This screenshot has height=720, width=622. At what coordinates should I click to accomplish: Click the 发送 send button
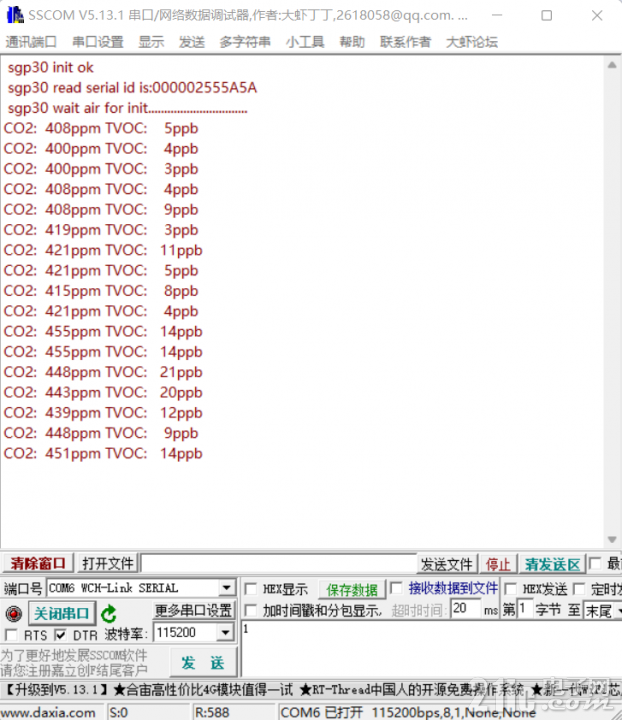[x=202, y=663]
